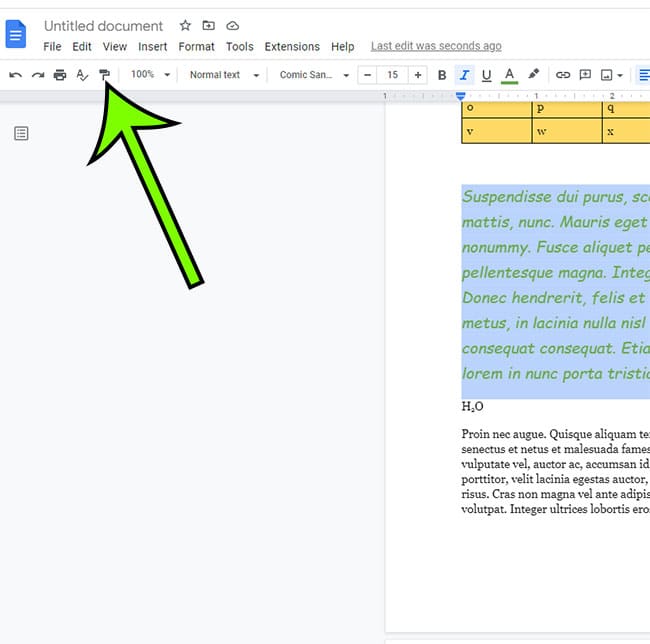Click the table cell containing 'w'
Screen dimensions: 650x644
tap(567, 131)
